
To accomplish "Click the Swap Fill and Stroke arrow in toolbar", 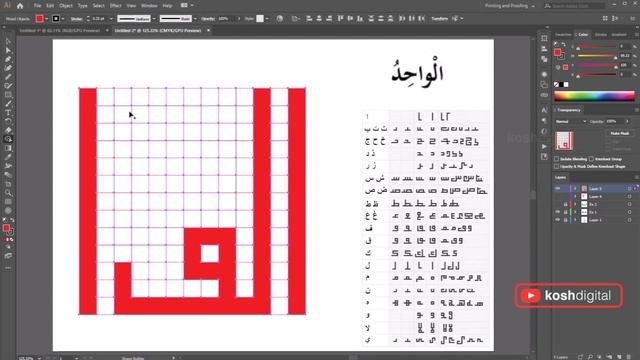I will click(12, 220).
